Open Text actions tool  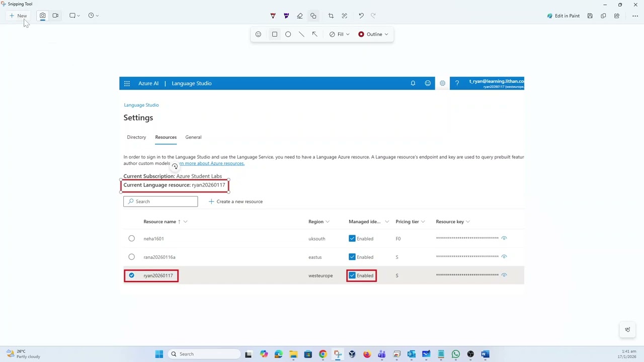point(344,16)
